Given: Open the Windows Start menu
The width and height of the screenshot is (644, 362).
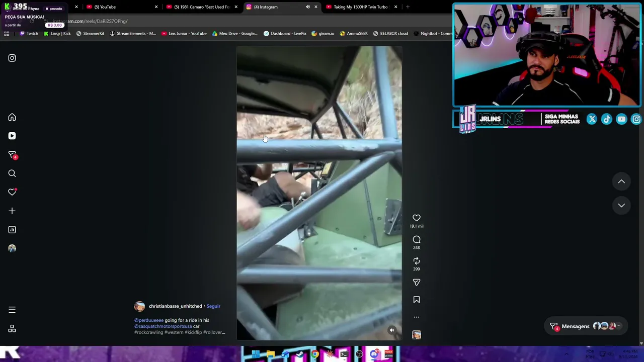Looking at the screenshot, I should [256, 354].
